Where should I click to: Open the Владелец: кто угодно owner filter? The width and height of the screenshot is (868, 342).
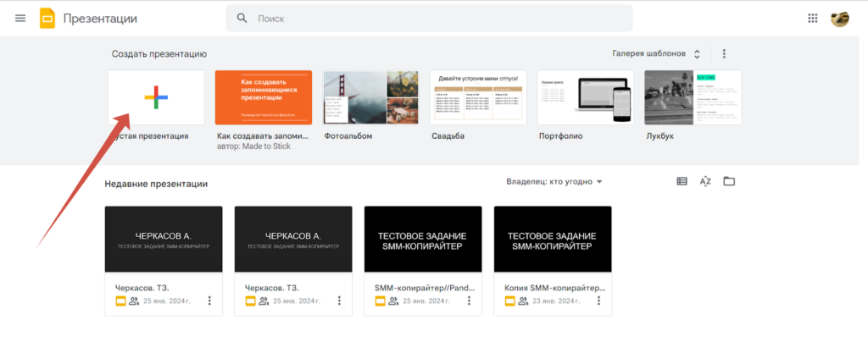click(554, 182)
